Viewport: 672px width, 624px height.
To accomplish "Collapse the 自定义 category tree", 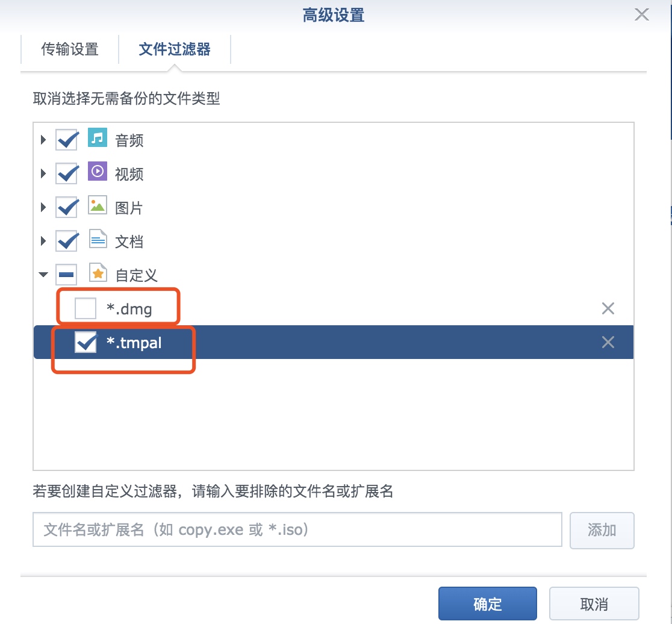I will click(x=43, y=274).
